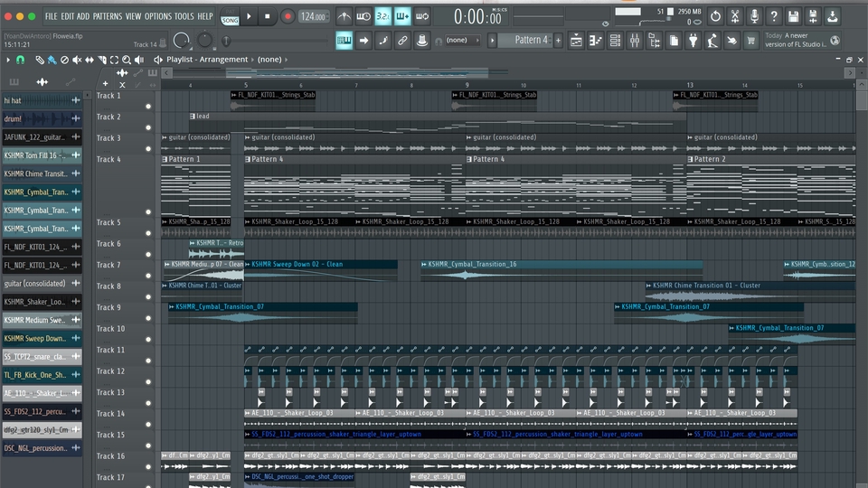Mute Track 11 with its dot
Viewport: 868px width, 488px height.
[x=148, y=361]
